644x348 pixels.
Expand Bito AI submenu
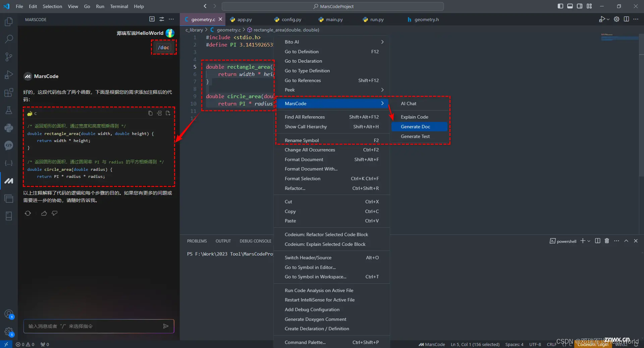click(332, 42)
